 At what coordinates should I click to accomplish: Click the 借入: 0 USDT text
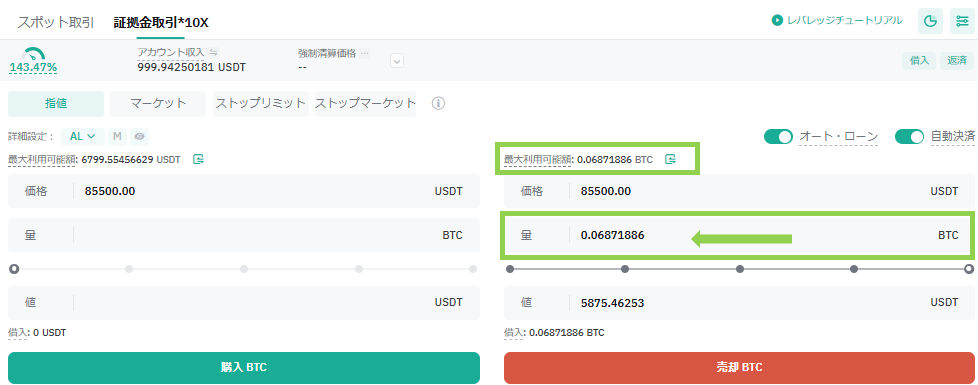(x=37, y=333)
